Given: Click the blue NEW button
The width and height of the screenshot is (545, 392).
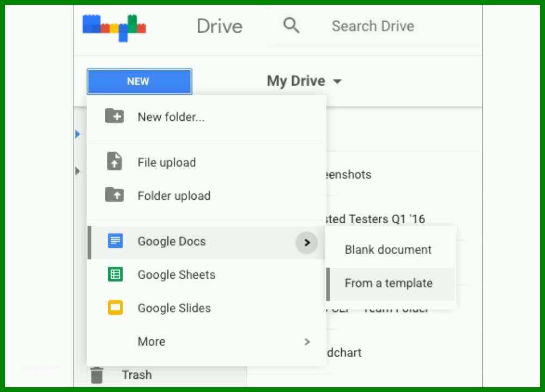Looking at the screenshot, I should coord(140,82).
